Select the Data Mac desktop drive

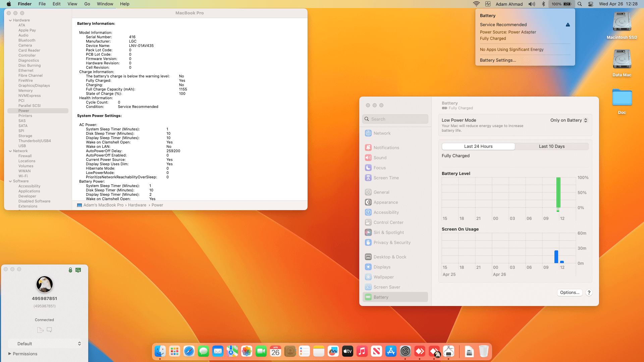click(622, 63)
